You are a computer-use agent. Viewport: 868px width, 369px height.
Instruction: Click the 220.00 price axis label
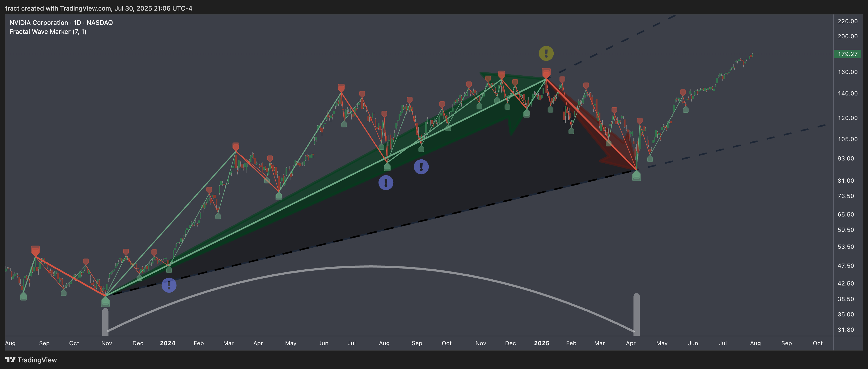point(847,21)
